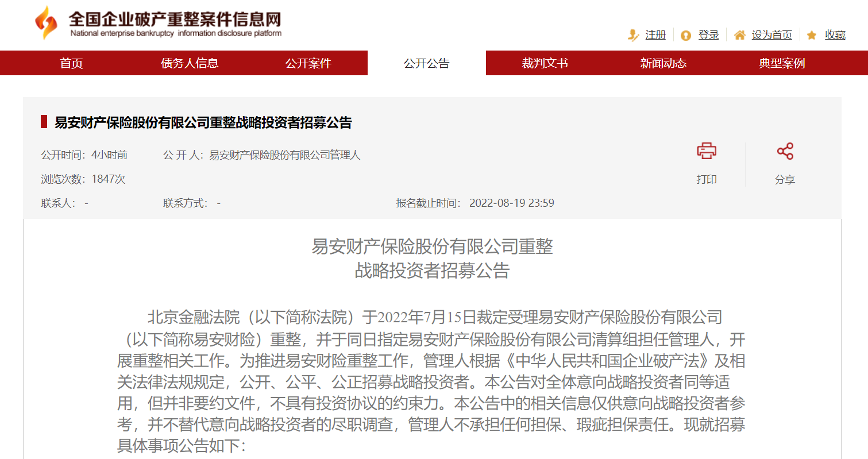Click the 打印 print label

click(707, 179)
